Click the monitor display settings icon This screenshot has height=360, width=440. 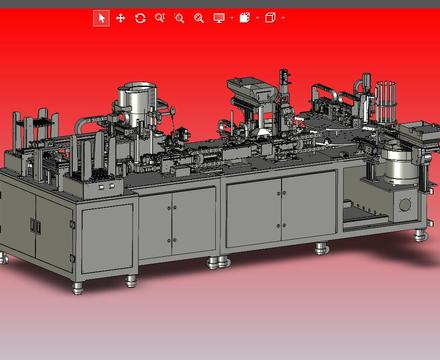tap(219, 18)
